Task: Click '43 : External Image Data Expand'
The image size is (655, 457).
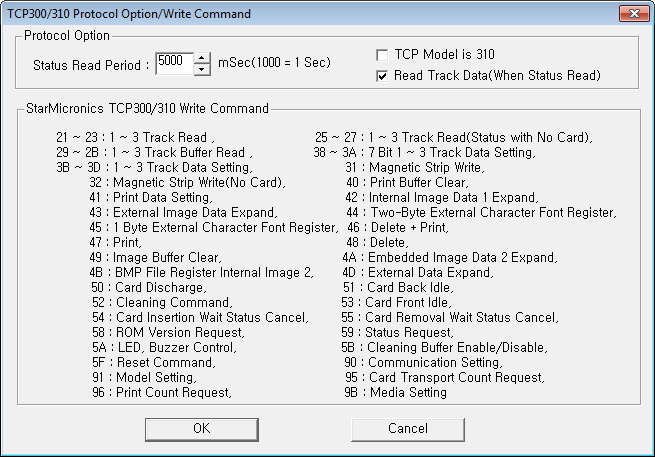Action: pos(183,213)
